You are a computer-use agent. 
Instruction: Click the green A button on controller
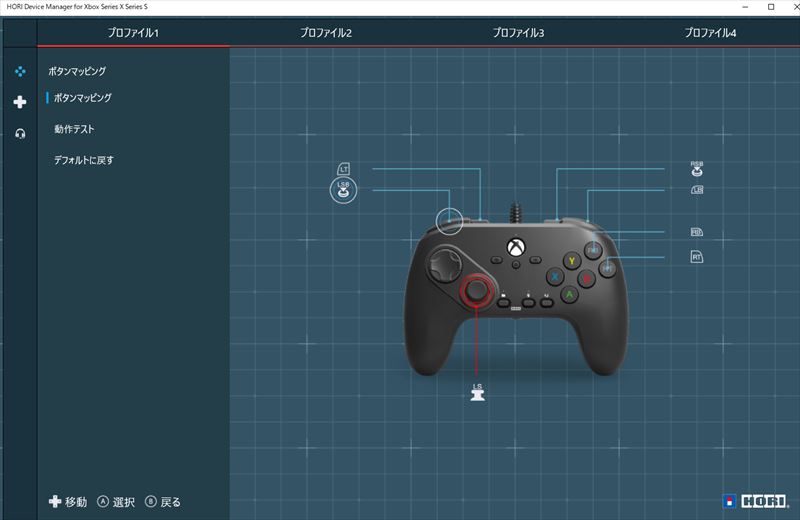[569, 294]
